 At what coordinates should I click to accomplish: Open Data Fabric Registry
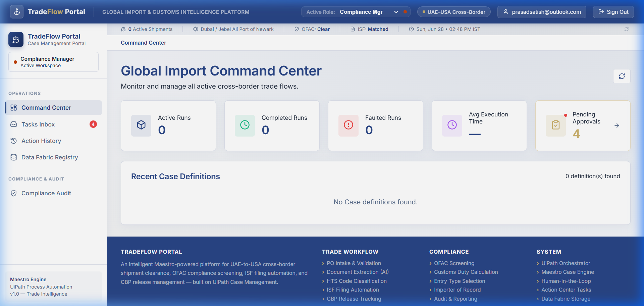[x=54, y=157]
